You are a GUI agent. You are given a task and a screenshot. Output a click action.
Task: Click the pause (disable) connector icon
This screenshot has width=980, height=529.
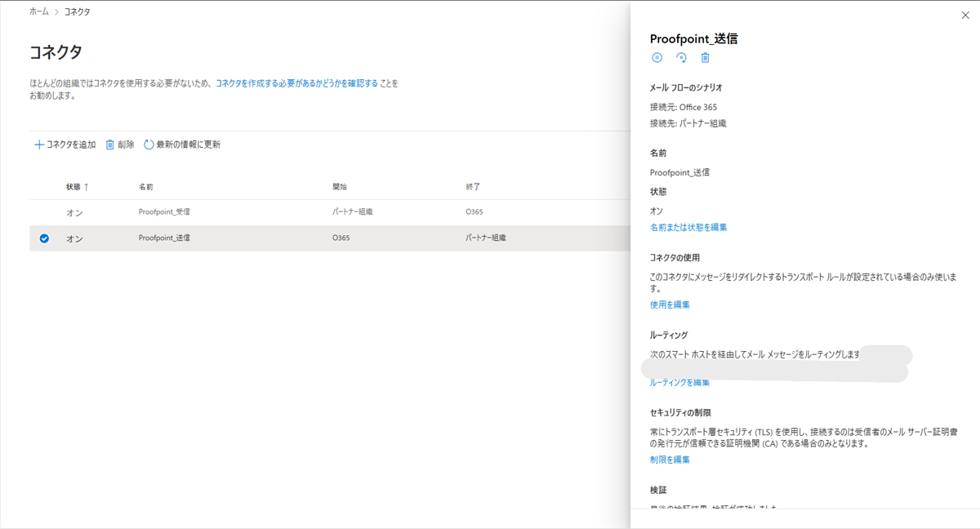(657, 57)
